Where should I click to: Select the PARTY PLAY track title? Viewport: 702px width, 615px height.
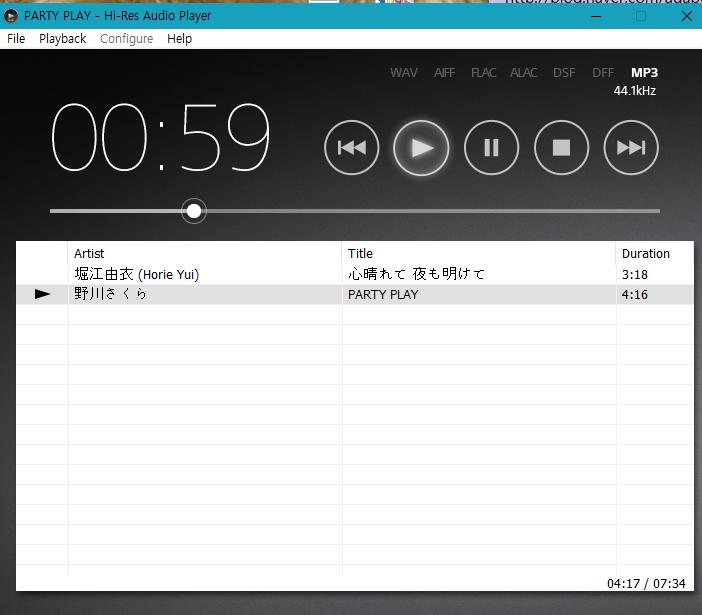(383, 295)
